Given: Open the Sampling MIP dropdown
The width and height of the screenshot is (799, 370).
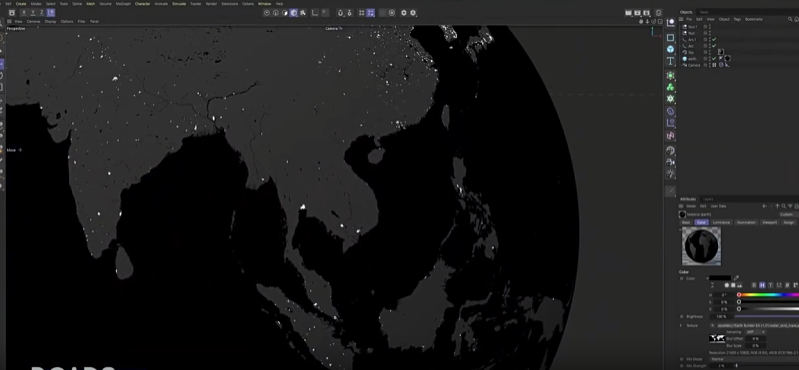Looking at the screenshot, I should coord(755,332).
